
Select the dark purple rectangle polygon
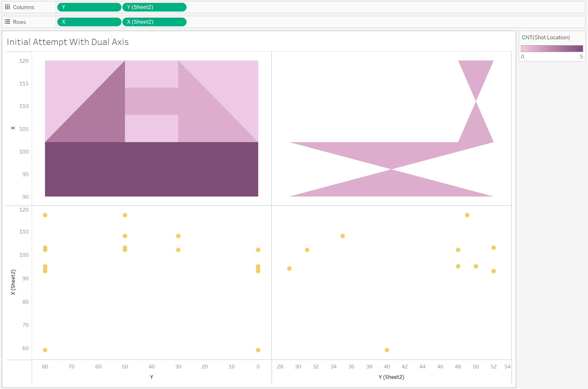(151, 169)
